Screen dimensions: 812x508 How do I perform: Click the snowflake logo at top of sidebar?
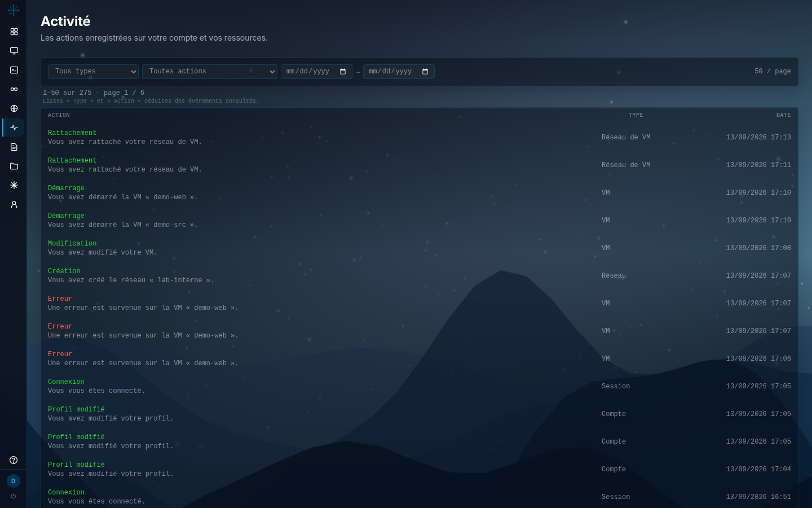[x=14, y=10]
